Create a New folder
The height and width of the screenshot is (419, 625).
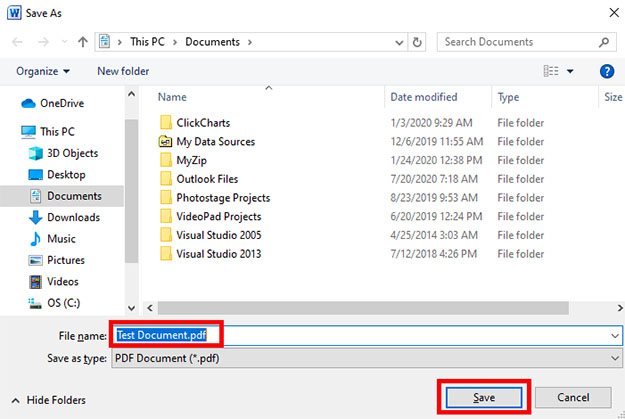(123, 71)
